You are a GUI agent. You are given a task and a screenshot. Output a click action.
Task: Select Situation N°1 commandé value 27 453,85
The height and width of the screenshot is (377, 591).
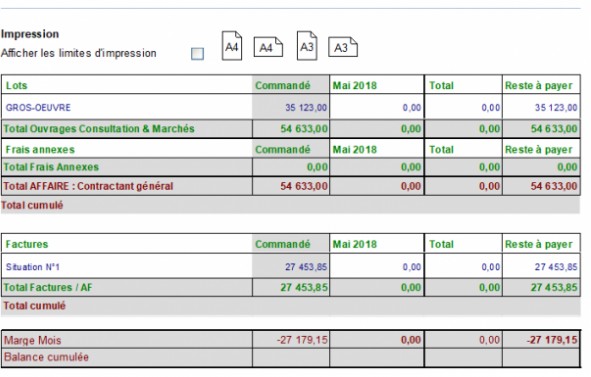(x=306, y=267)
